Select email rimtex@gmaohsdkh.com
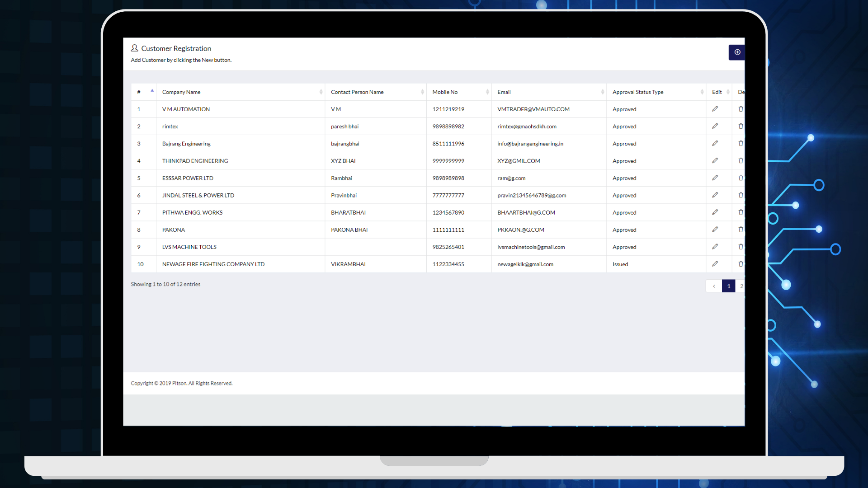 click(x=527, y=127)
